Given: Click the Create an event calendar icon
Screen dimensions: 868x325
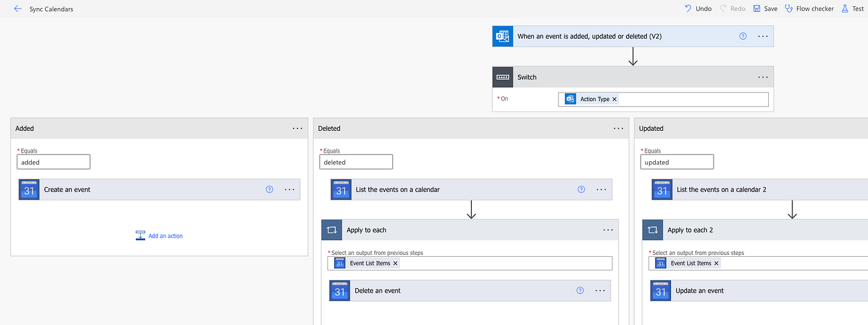Looking at the screenshot, I should (29, 190).
